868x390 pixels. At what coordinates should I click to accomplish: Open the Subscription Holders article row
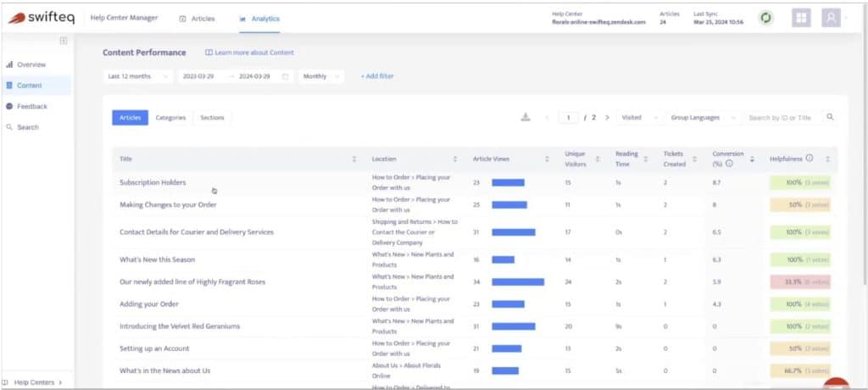pos(153,182)
